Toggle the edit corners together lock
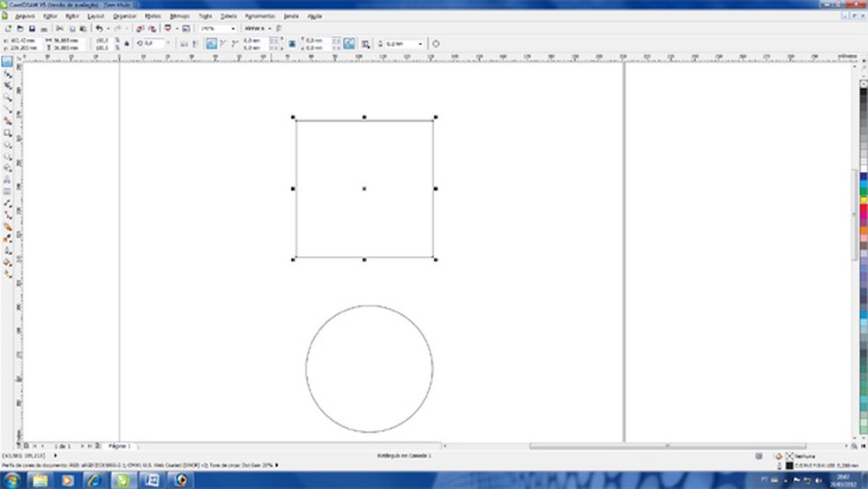 [290, 43]
